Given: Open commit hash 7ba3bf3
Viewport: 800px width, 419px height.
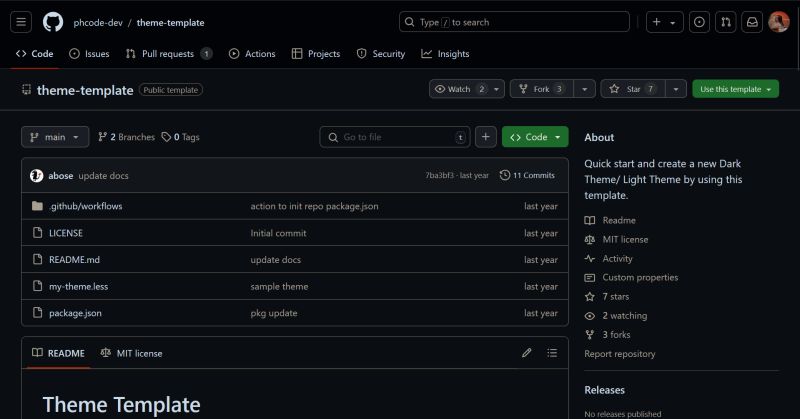Looking at the screenshot, I should point(439,175).
